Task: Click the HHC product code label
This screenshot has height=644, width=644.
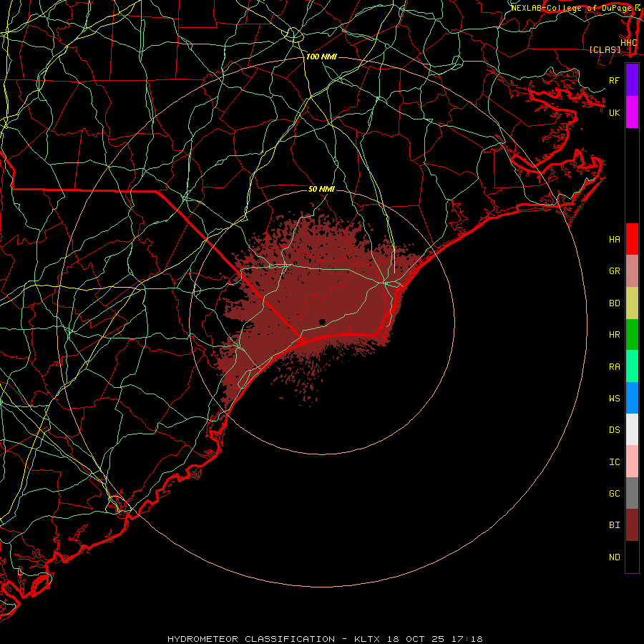Action: tap(628, 42)
